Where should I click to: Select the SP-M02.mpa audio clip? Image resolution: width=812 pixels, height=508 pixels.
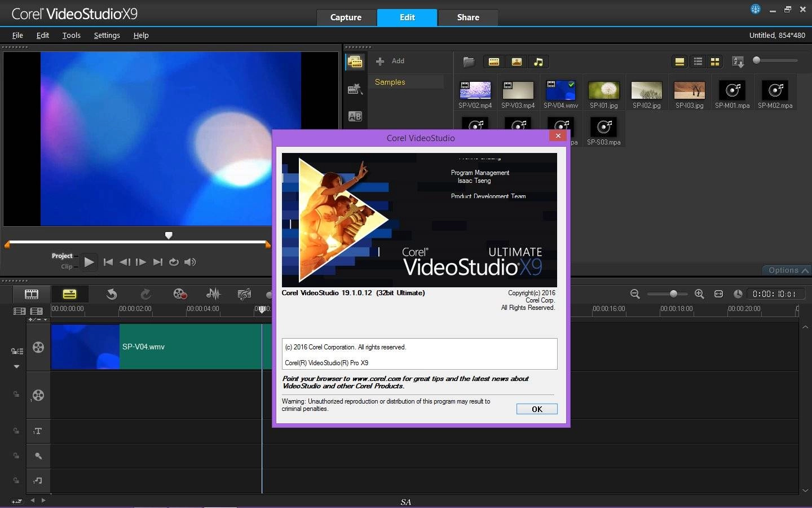click(775, 90)
